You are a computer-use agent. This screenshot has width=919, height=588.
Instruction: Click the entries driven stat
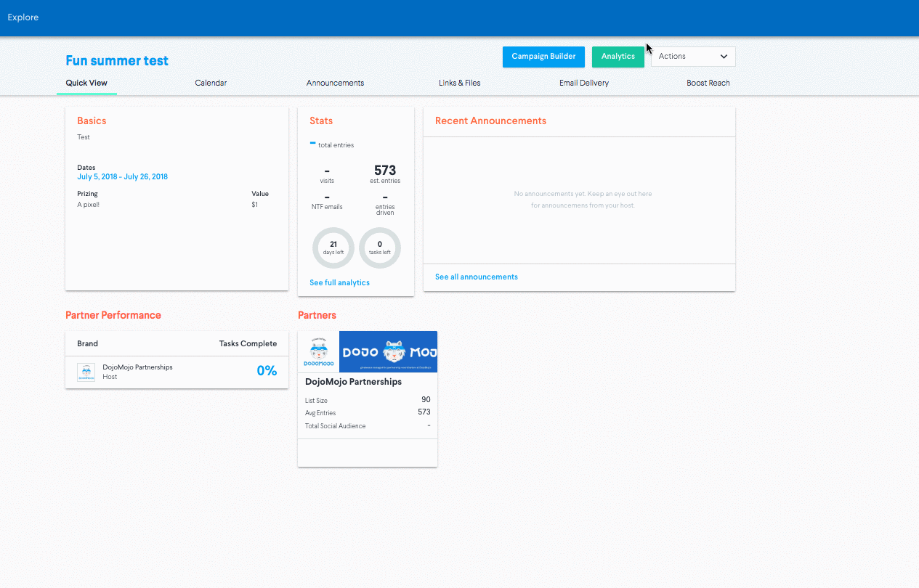(385, 204)
